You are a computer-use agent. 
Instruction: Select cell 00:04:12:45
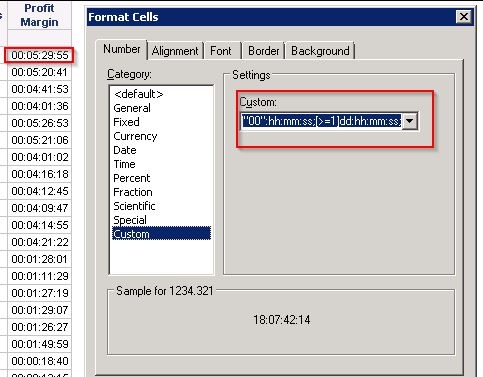39,191
